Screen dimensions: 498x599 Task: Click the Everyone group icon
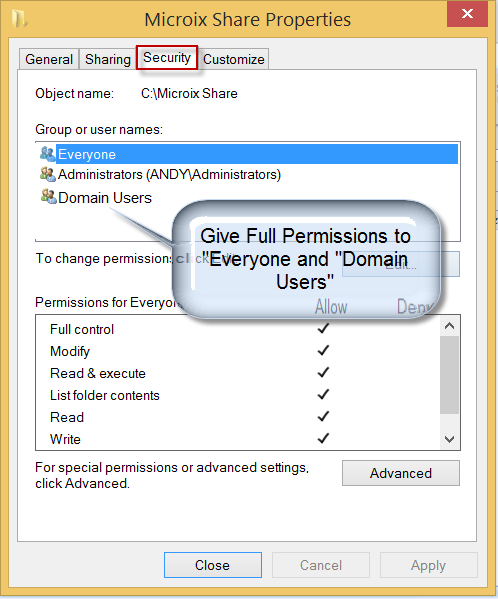[x=48, y=154]
